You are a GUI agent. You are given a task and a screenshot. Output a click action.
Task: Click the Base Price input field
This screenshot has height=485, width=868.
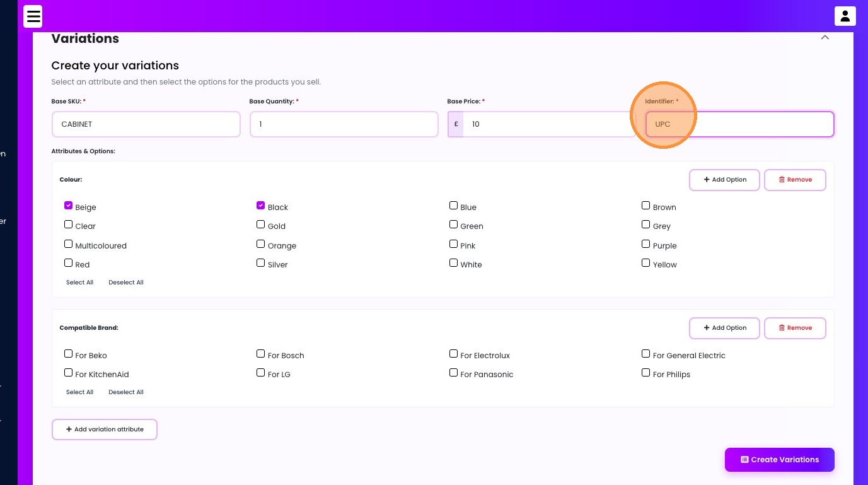click(x=548, y=124)
